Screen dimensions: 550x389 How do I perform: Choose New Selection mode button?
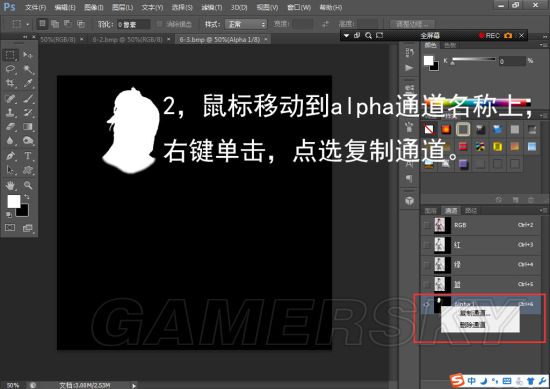[42, 24]
